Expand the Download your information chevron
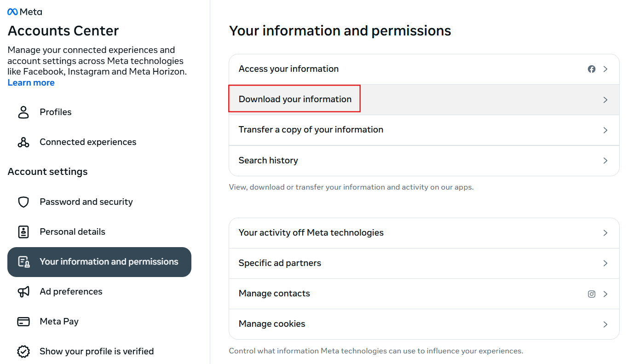 605,100
